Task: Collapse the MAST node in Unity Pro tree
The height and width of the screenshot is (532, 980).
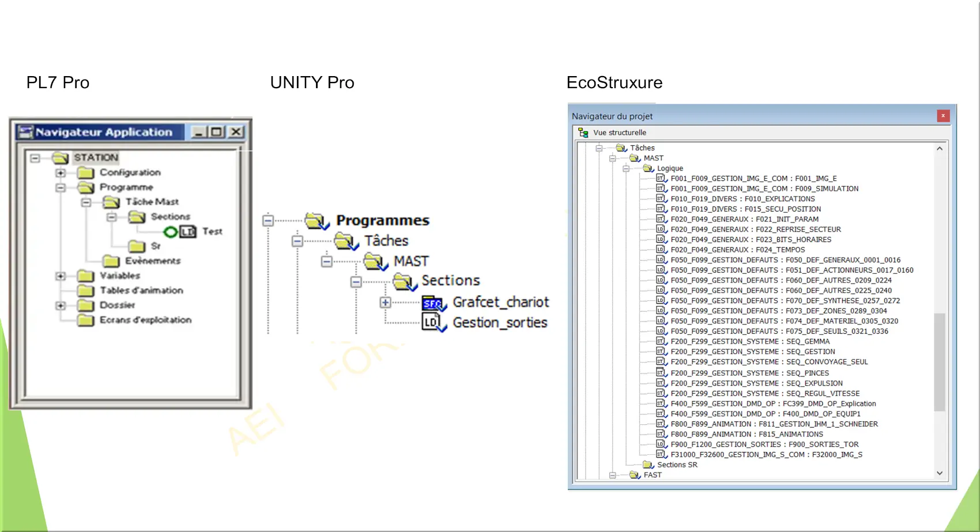Action: click(327, 262)
